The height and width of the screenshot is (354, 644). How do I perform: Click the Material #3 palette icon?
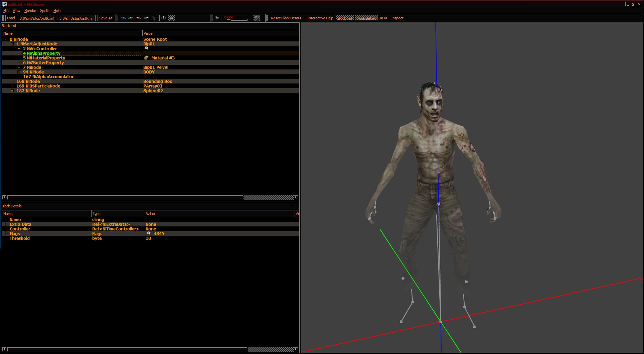[x=146, y=58]
